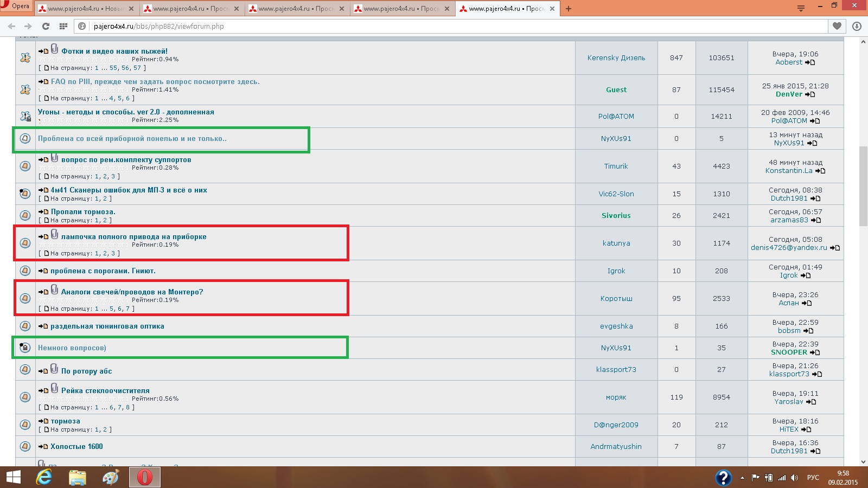The image size is (868, 488).
Task: Jump to last post icon beside Aberst
Action: click(810, 62)
